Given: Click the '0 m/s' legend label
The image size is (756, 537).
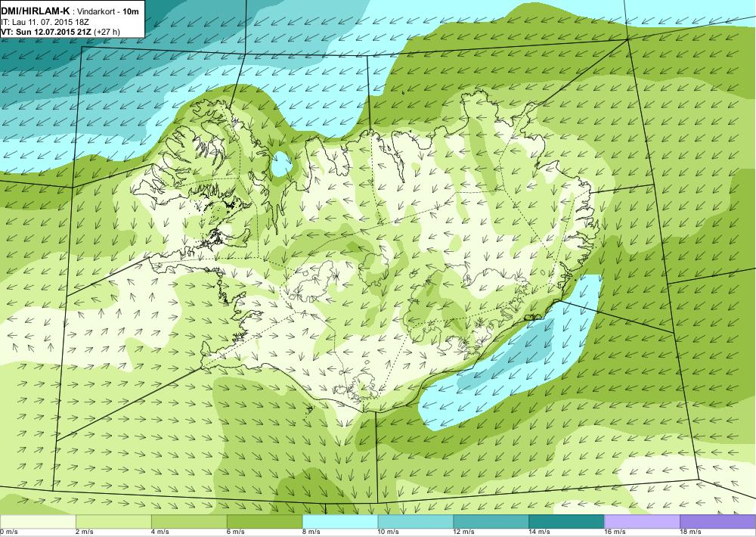Looking at the screenshot, I should pyautogui.click(x=8, y=532).
